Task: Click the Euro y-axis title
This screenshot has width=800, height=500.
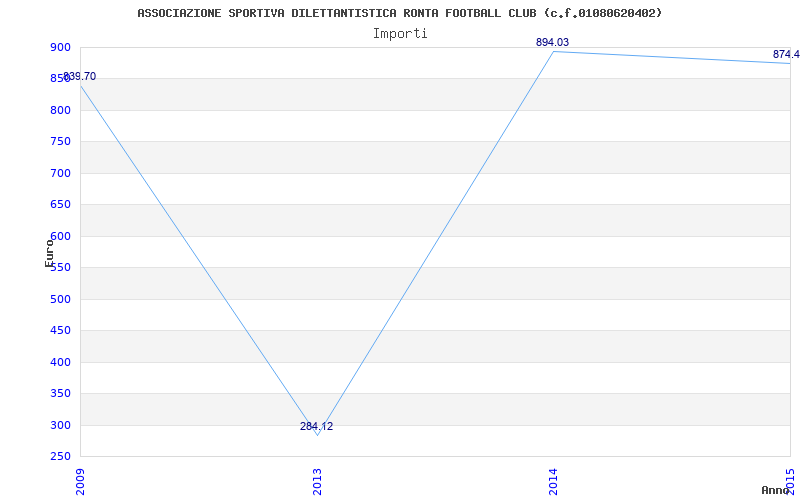Action: [x=49, y=253]
